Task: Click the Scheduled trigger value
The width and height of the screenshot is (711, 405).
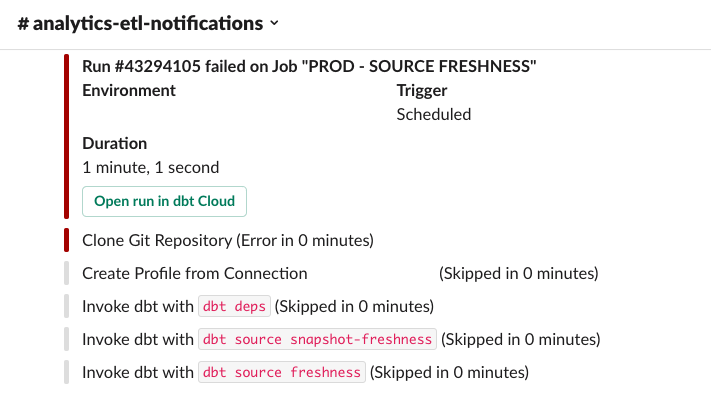Action: [433, 114]
